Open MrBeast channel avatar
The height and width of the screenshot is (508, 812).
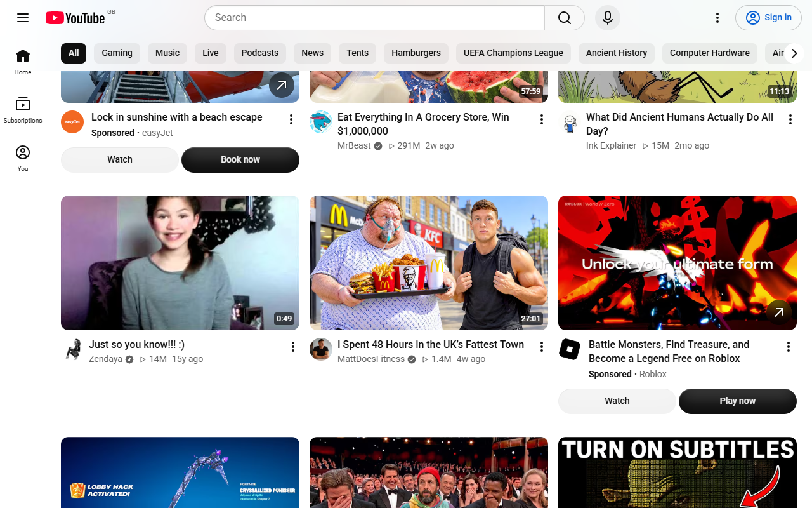321,122
